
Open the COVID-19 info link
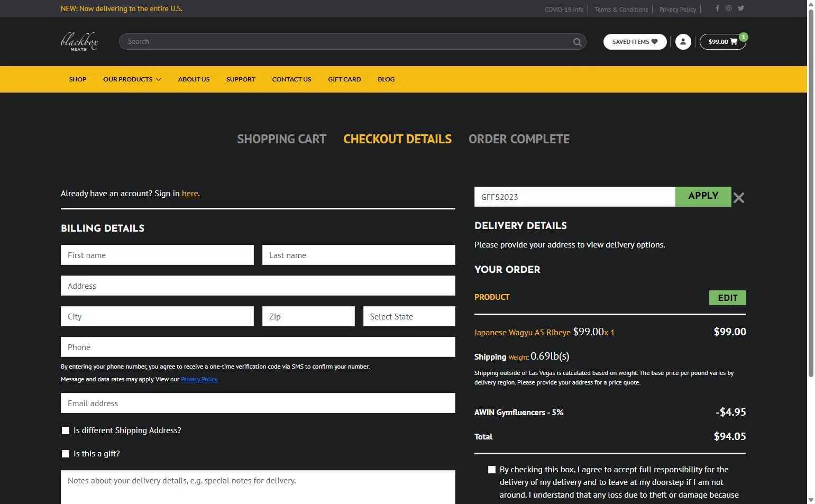point(564,10)
